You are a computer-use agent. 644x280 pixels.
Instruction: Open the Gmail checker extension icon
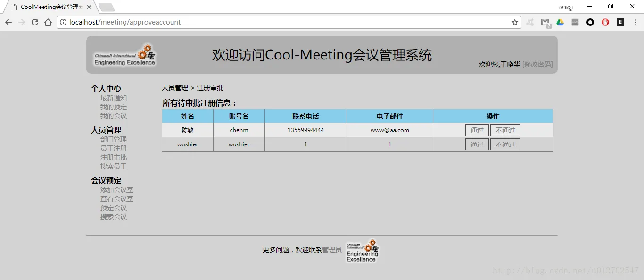pyautogui.click(x=545, y=22)
